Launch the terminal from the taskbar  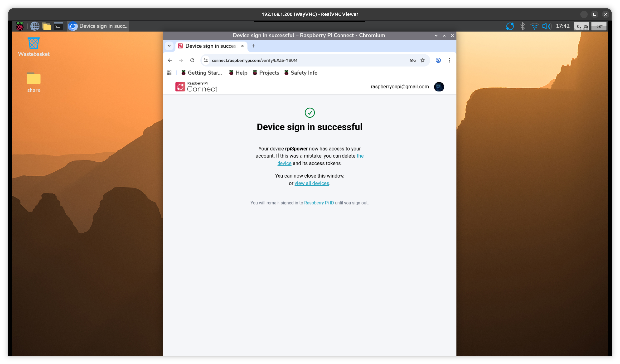(x=59, y=26)
